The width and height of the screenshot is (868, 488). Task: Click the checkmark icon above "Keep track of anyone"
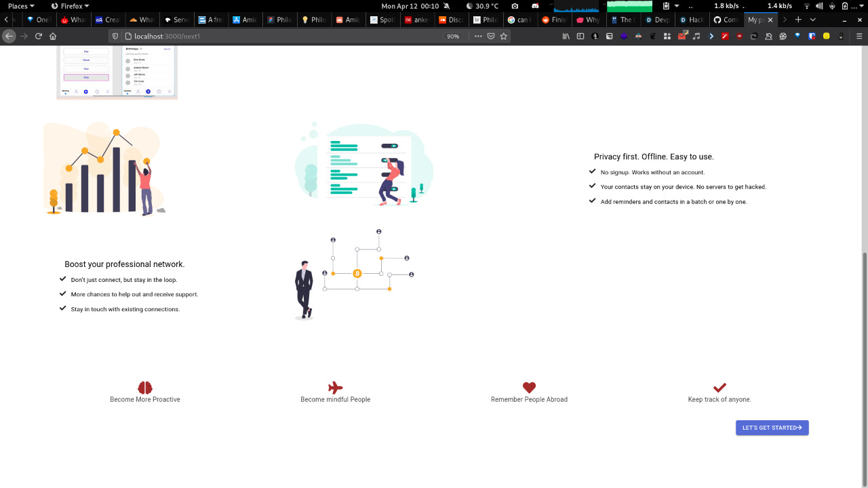click(x=719, y=386)
